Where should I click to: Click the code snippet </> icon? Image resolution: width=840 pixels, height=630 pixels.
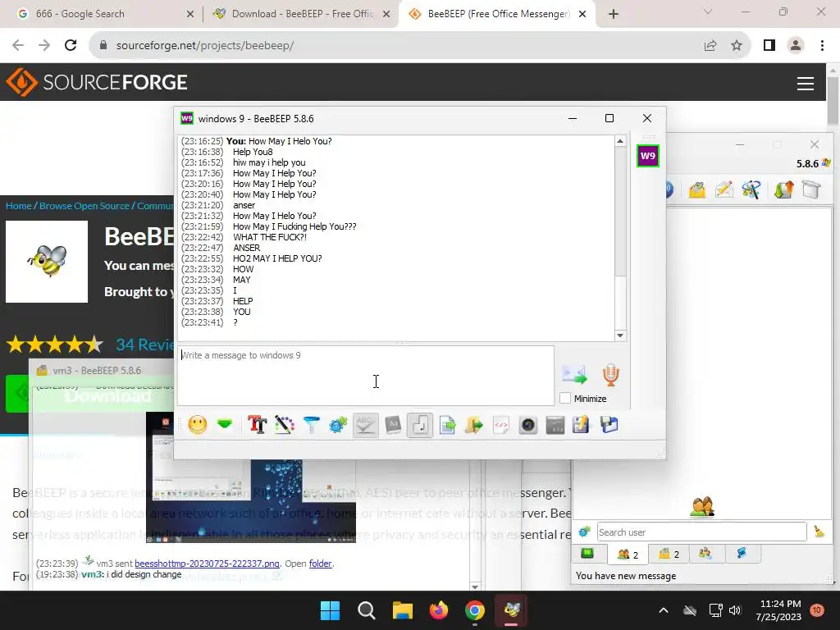point(501,425)
